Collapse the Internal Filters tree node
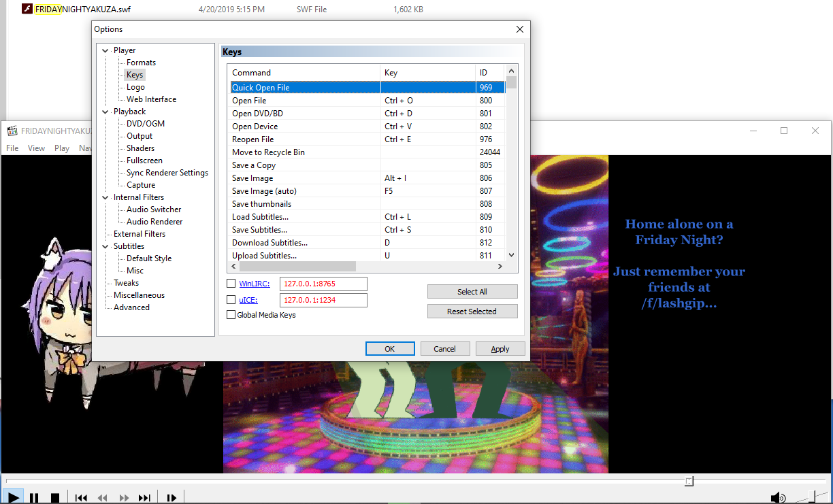Viewport: 833px width, 504px height. tap(105, 197)
